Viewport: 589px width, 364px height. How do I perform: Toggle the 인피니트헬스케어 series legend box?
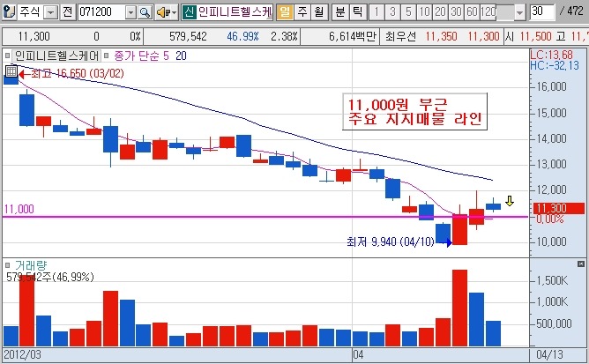point(8,56)
